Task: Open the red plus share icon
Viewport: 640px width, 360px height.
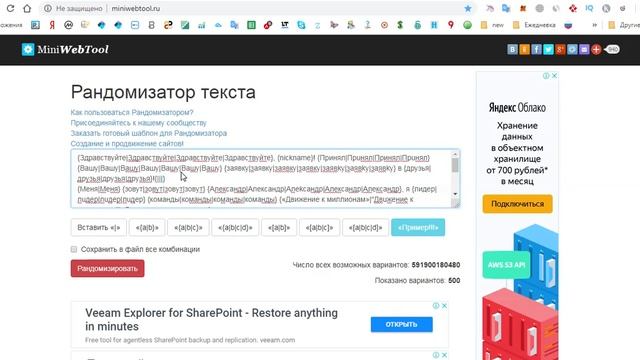Action: 596,49
